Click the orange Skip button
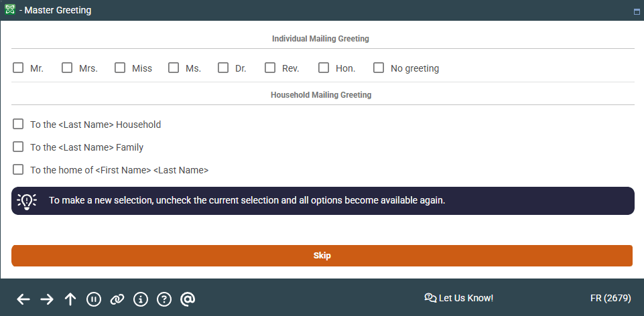644x316 pixels. (322, 256)
